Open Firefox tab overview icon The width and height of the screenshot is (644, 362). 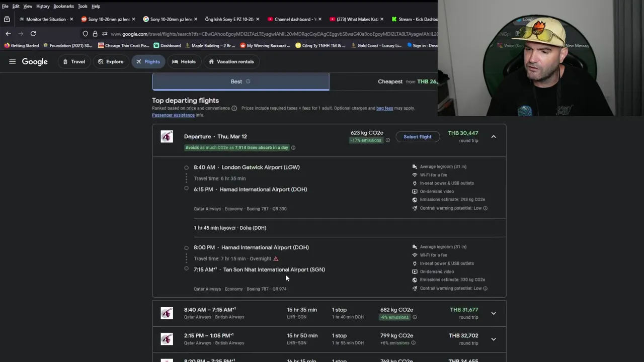(7, 19)
